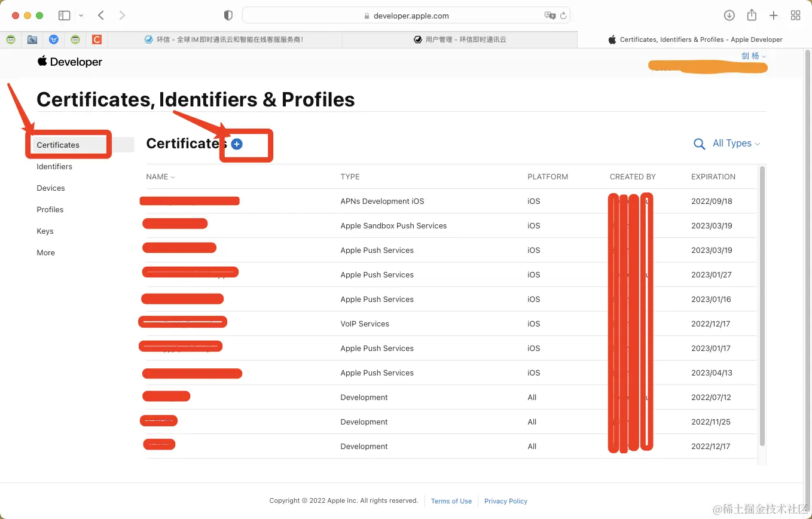Screen dimensions: 812x519
Task: Go forward with the forward arrow
Action: (122, 16)
